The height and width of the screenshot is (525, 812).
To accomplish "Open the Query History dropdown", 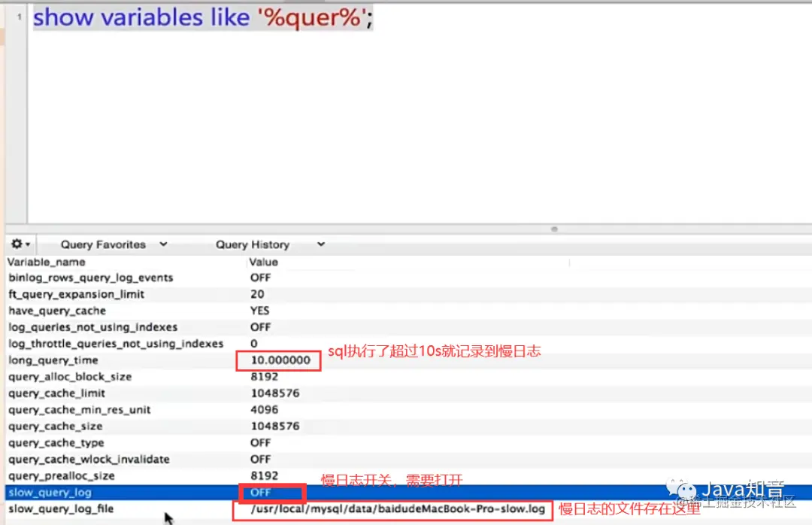I will 270,244.
